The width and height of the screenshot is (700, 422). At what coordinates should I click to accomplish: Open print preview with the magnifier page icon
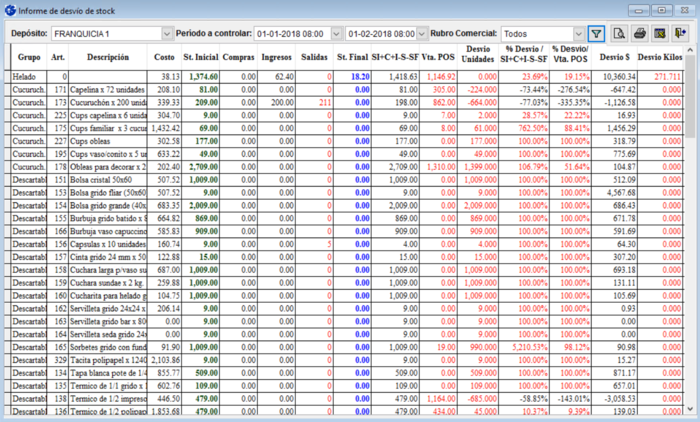tap(620, 33)
